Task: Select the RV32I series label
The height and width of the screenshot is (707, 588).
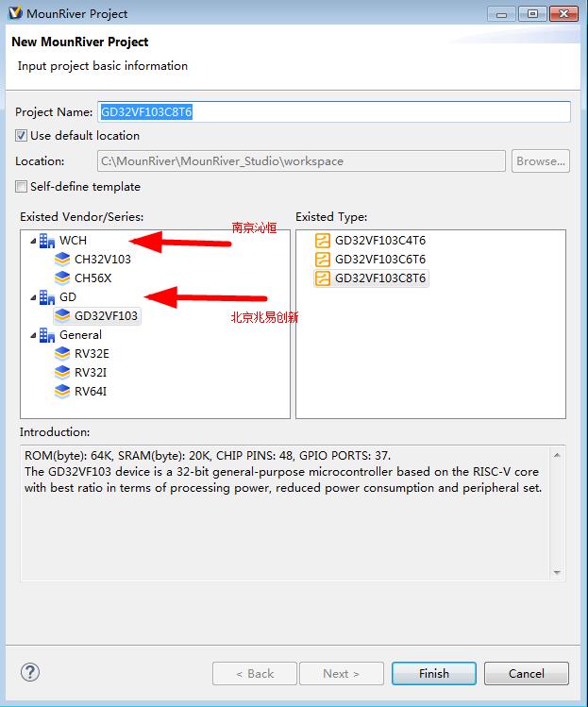Action: coord(91,373)
